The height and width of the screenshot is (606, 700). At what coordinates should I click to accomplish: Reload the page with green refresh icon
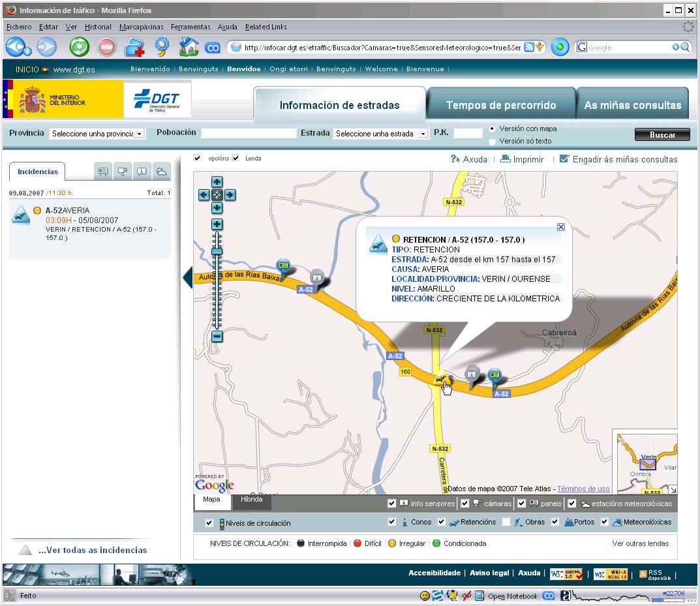(x=80, y=47)
